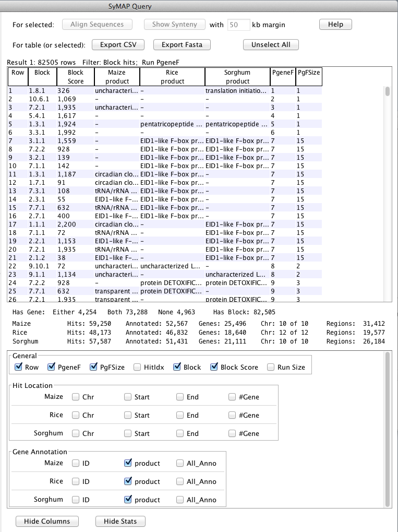Enable Rice All_Anno checkbox
The image size is (398, 532).
179,481
